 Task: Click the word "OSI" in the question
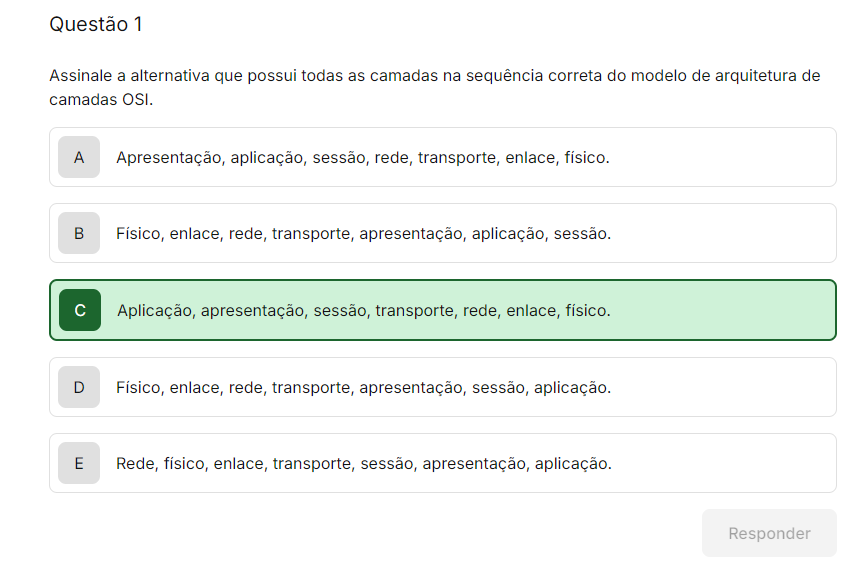coord(136,100)
